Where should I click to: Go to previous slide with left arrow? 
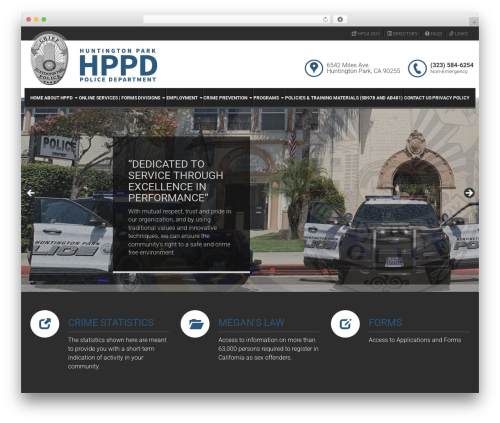click(31, 193)
